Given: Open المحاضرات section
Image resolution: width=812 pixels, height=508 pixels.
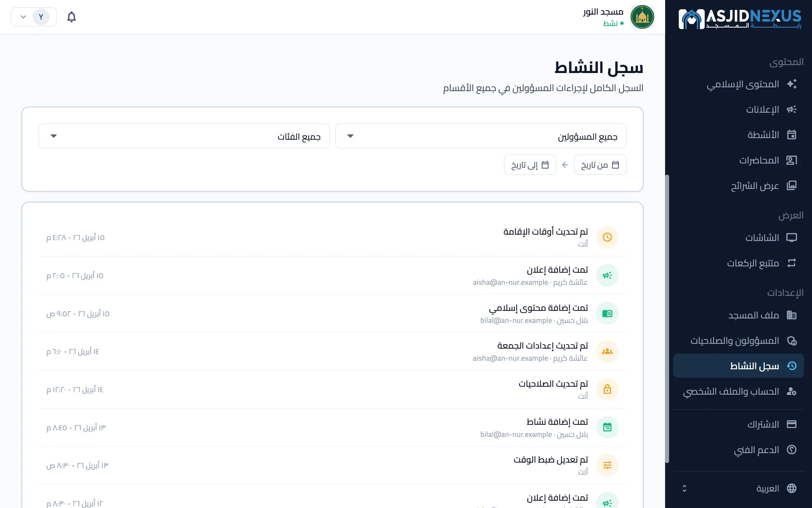Looking at the screenshot, I should pos(738,160).
